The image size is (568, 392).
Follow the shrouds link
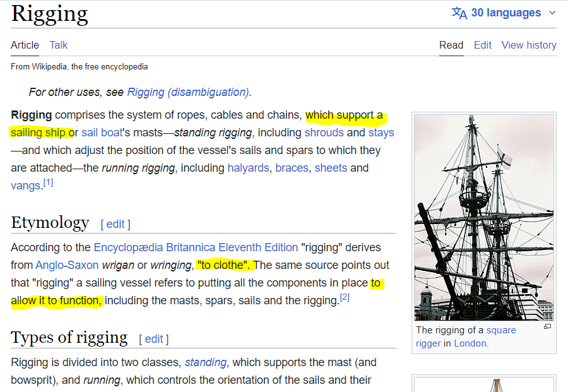(324, 133)
